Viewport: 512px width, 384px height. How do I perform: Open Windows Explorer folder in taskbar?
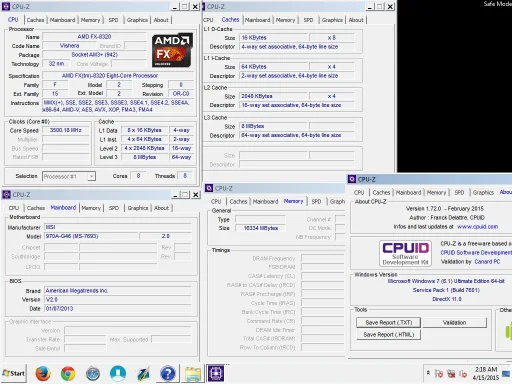(x=193, y=373)
